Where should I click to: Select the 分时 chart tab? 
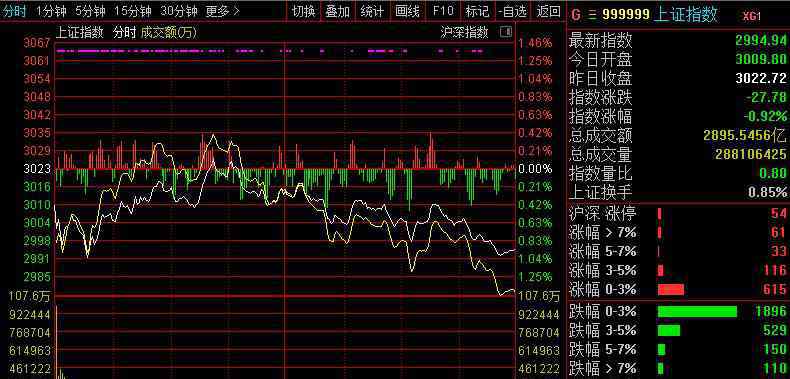click(x=15, y=11)
